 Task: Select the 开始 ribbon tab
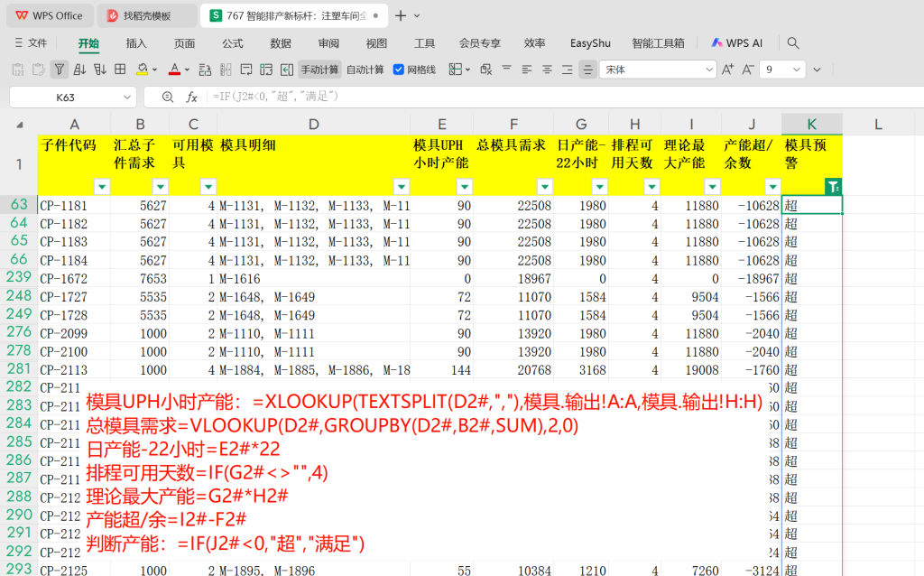point(89,43)
